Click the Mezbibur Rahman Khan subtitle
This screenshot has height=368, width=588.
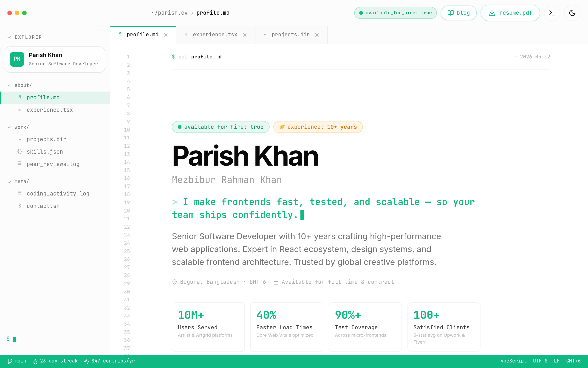point(227,180)
